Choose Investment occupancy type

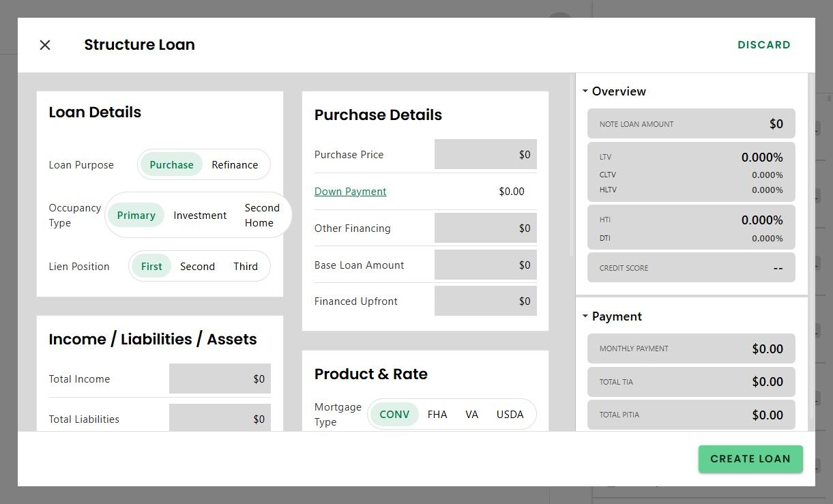(200, 216)
